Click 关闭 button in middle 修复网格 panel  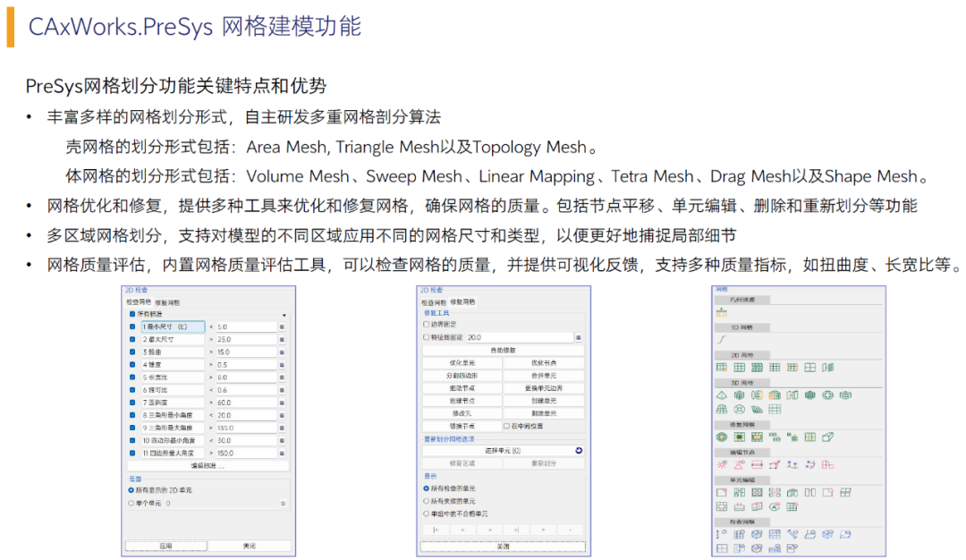504,547
